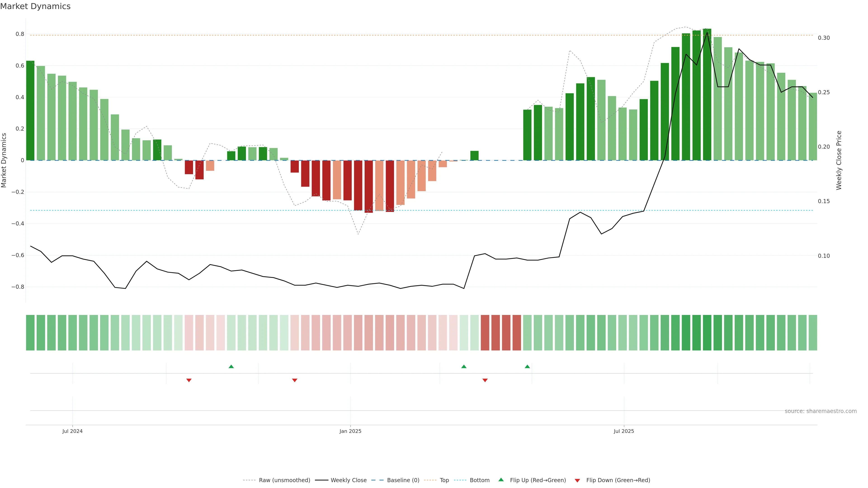Click the Weekly Close Price axis title
This screenshot has width=868, height=488.
pos(839,160)
